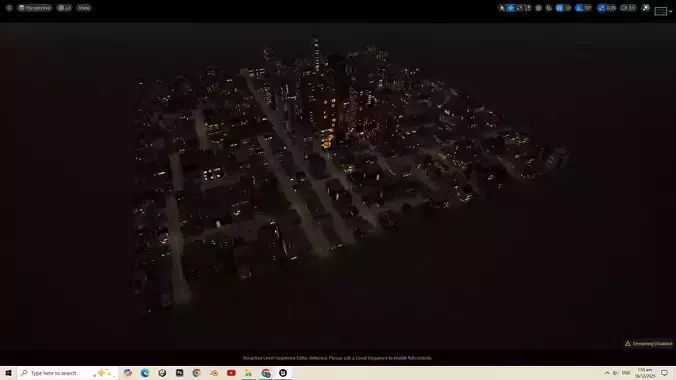This screenshot has width=676, height=380.
Task: Toggle rotation angle snapping
Action: click(x=579, y=8)
